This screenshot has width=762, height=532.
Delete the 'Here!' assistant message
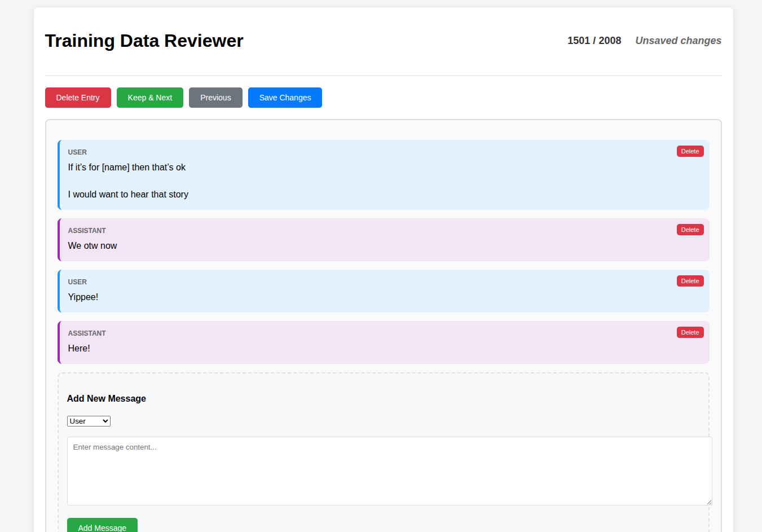point(690,332)
